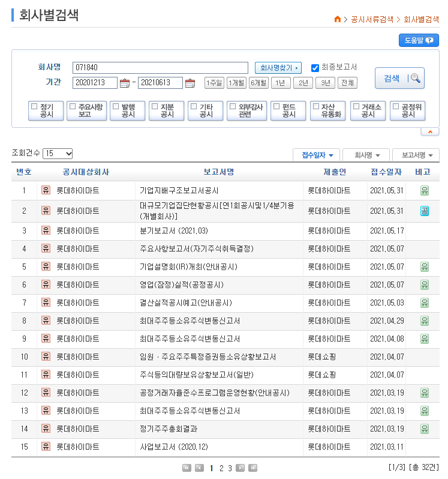Click 유 market badge in row 8
This screenshot has width=448, height=479.
pyautogui.click(x=46, y=321)
